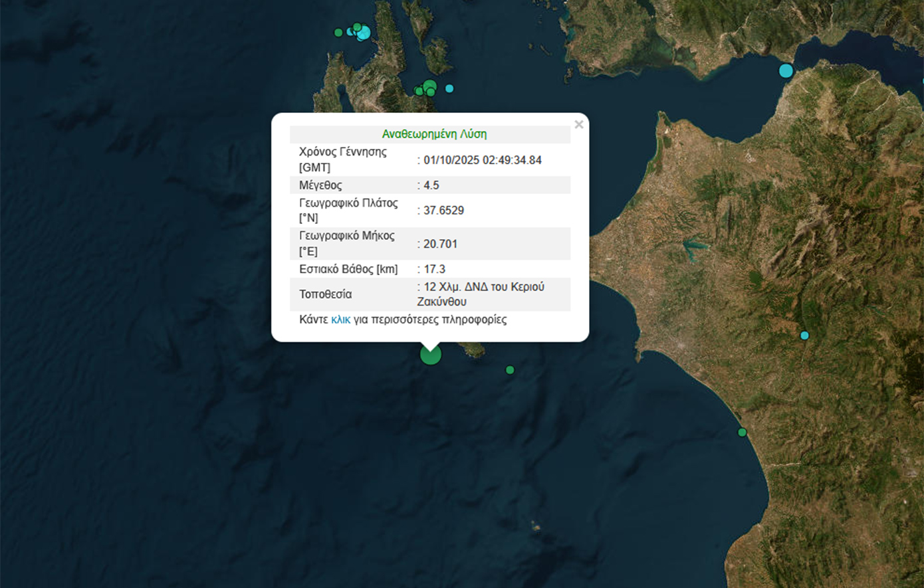Click isolated cyan marker southeast of Kefalonia
Screen dimensions: 924x588
tap(449, 88)
